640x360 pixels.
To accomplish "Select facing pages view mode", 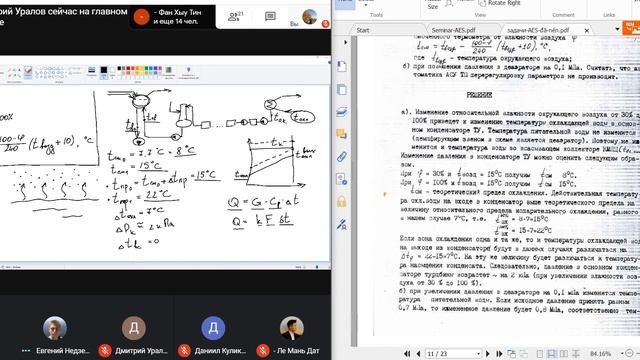I will 564,353.
